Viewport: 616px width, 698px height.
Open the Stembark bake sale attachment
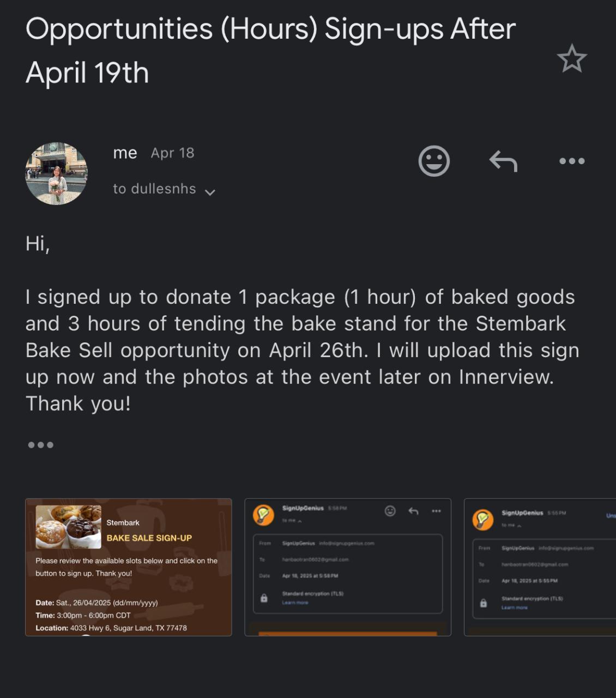tap(129, 567)
